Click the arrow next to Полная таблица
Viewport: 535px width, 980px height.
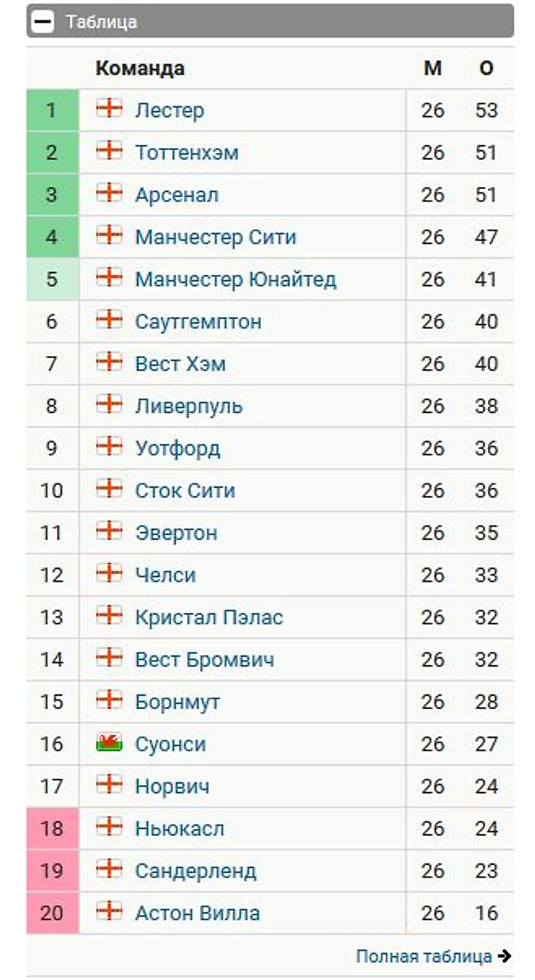(503, 956)
